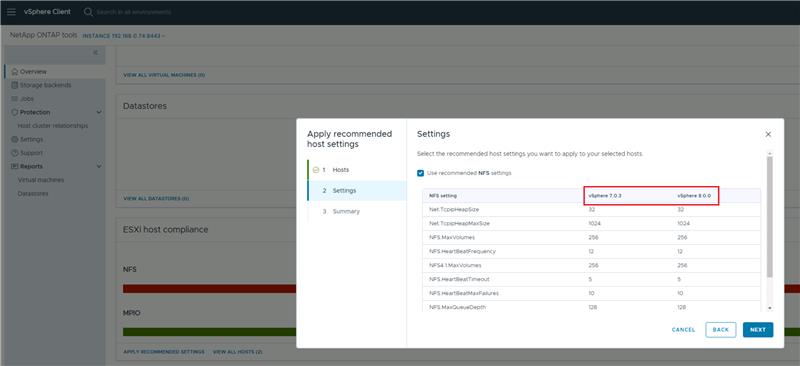Open Storage backends via its icon

point(15,85)
